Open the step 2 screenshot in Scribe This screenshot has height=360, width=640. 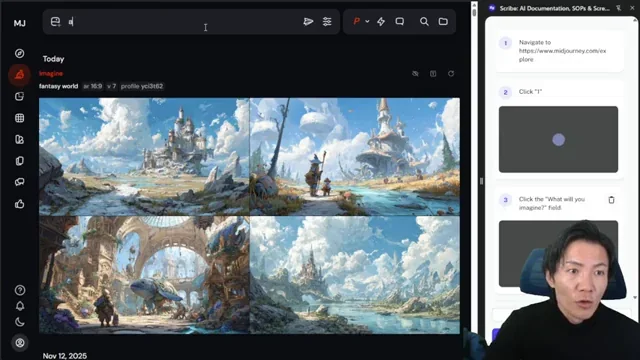(x=558, y=140)
